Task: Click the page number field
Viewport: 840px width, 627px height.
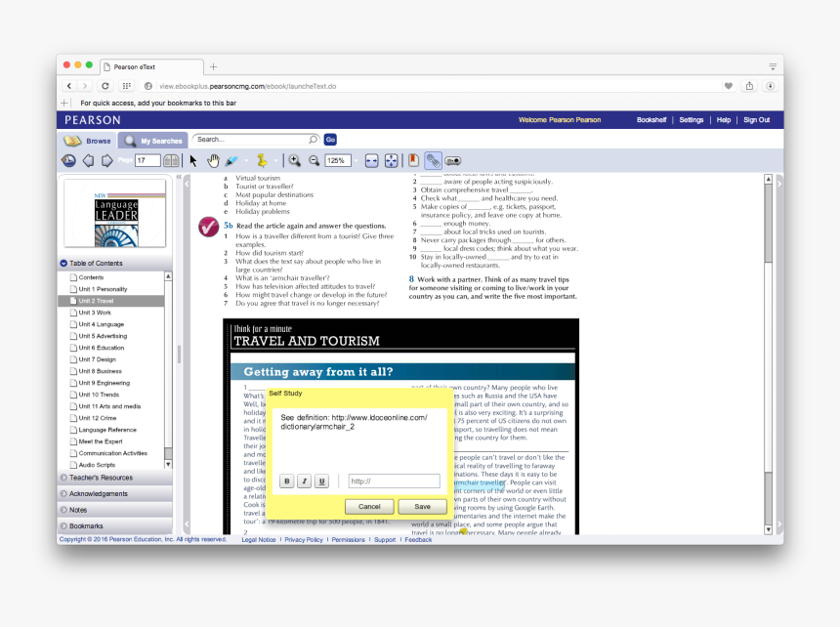Action: tap(147, 160)
